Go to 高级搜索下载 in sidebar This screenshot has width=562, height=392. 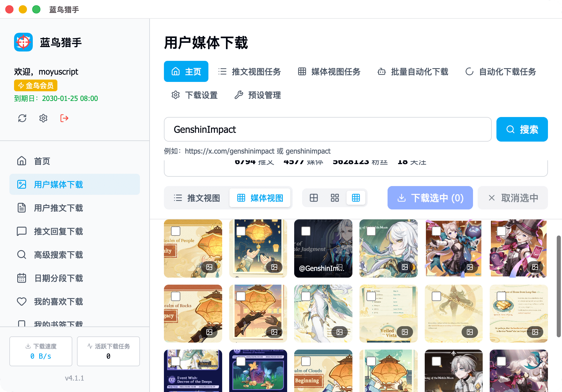tap(59, 255)
